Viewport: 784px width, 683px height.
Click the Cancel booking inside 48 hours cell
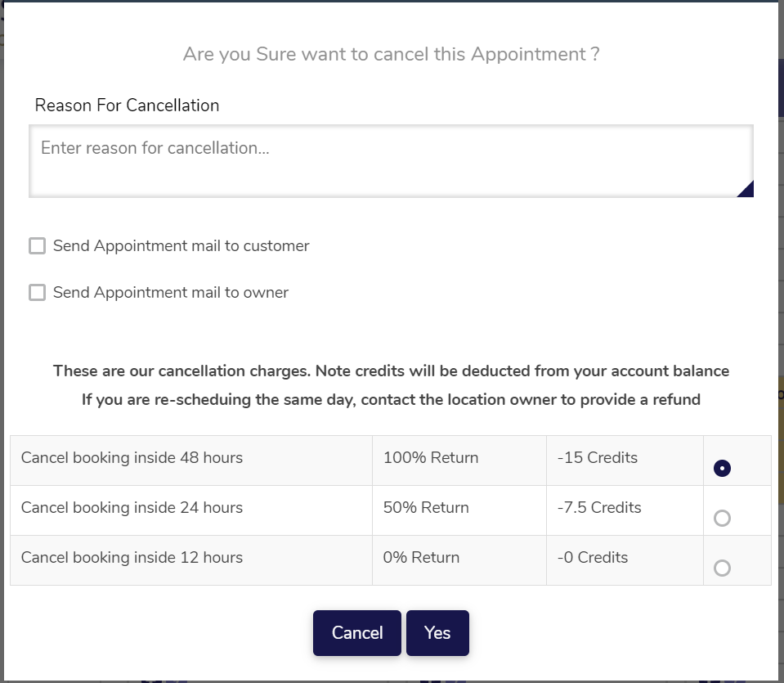tap(191, 461)
